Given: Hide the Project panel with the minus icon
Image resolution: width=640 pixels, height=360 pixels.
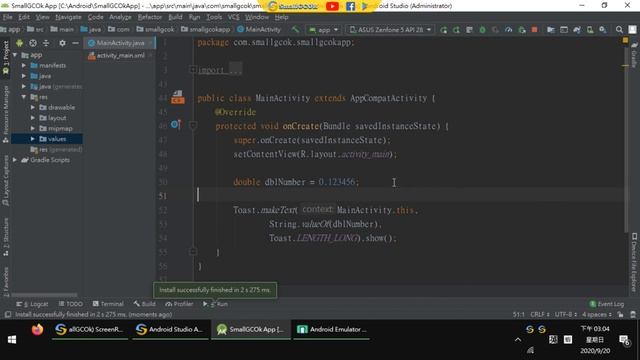Looking at the screenshot, I should 75,43.
